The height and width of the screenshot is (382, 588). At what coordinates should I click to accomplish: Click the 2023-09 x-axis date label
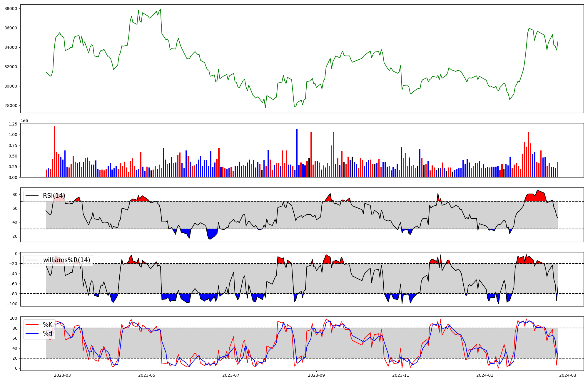(x=316, y=375)
